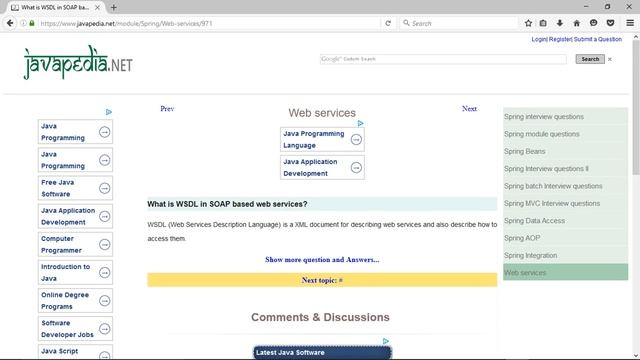Click the smiley chat icon in toolbar
640x360 pixels.
593,23
